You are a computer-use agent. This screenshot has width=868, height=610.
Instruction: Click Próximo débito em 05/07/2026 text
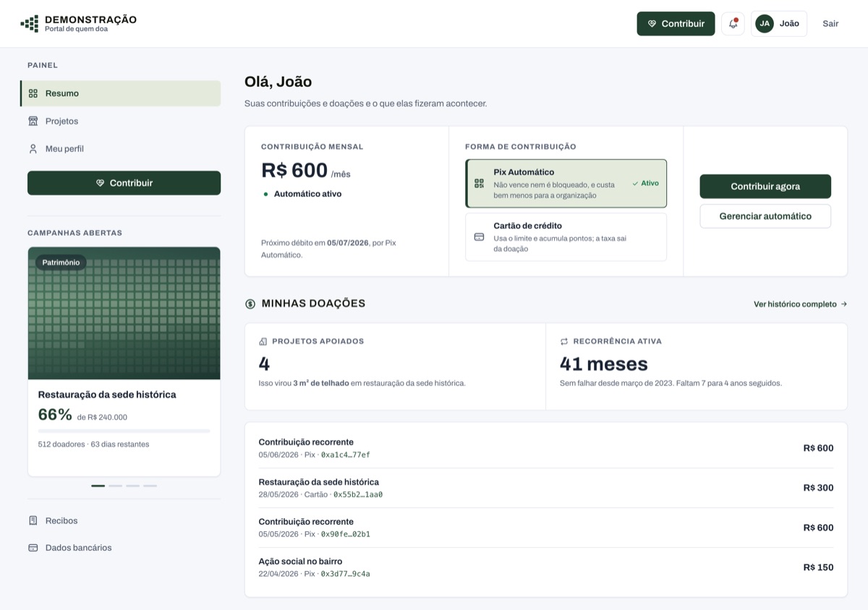coord(328,249)
